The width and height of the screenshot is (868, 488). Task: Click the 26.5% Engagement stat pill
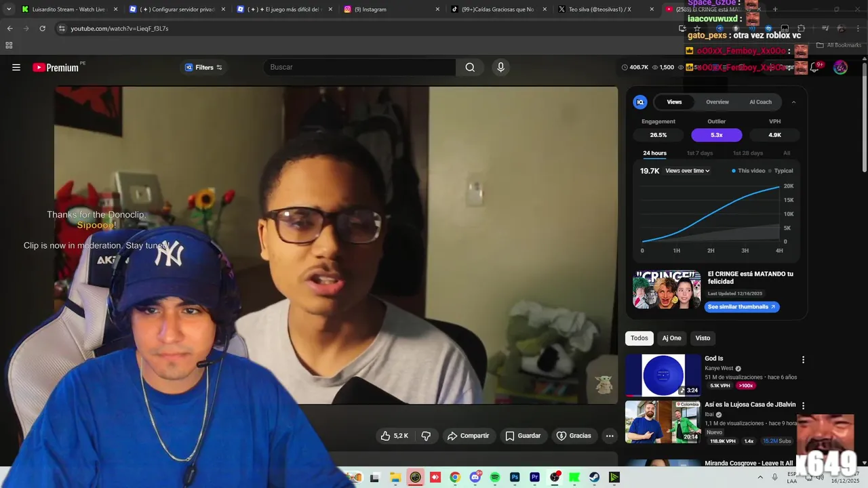(x=658, y=135)
